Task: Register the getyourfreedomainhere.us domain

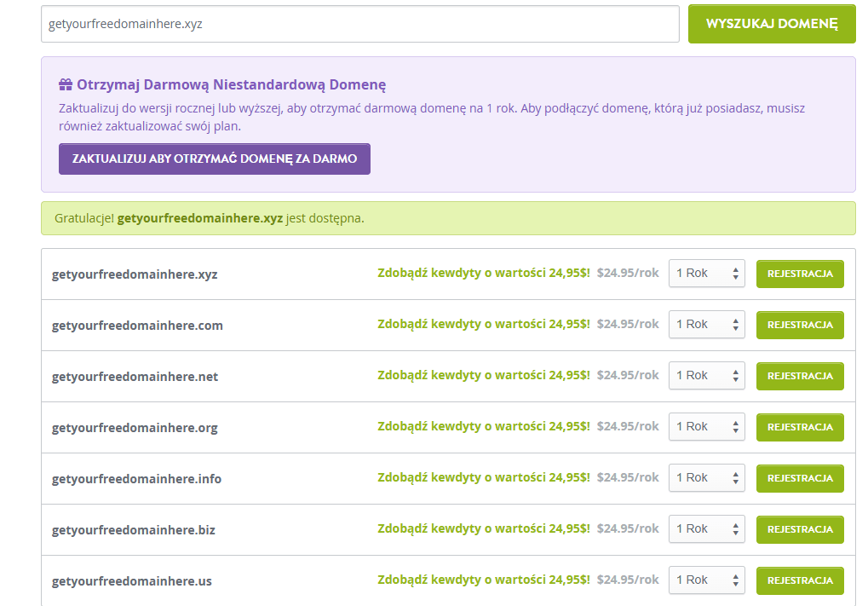Action: coord(800,580)
